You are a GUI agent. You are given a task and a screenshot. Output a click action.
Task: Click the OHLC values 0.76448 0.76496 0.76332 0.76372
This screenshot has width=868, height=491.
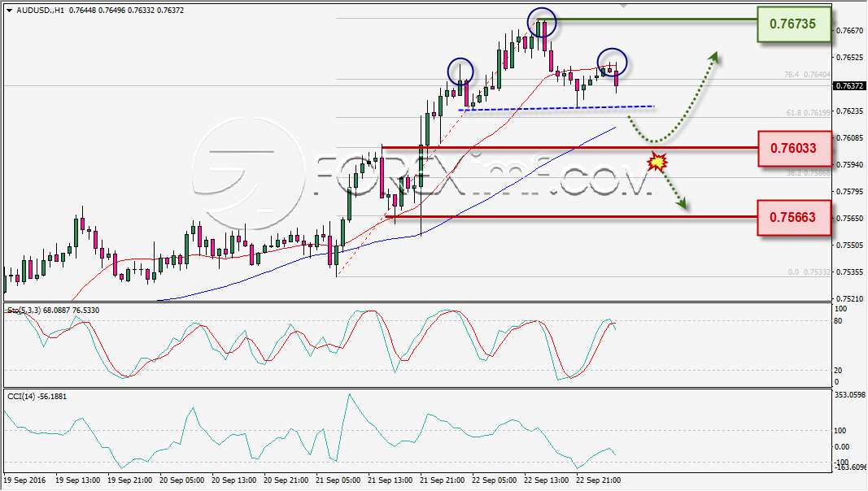click(126, 11)
